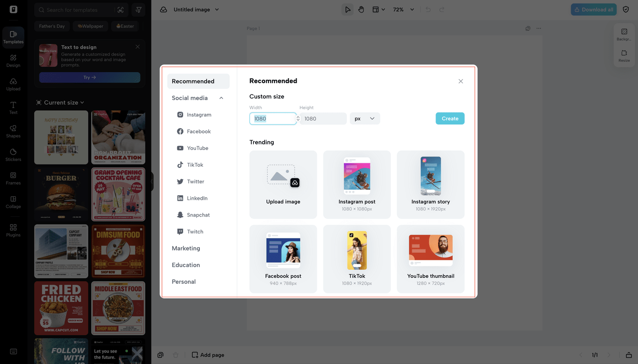This screenshot has width=638, height=364.
Task: Click the trash delete page icon
Action: 175,355
